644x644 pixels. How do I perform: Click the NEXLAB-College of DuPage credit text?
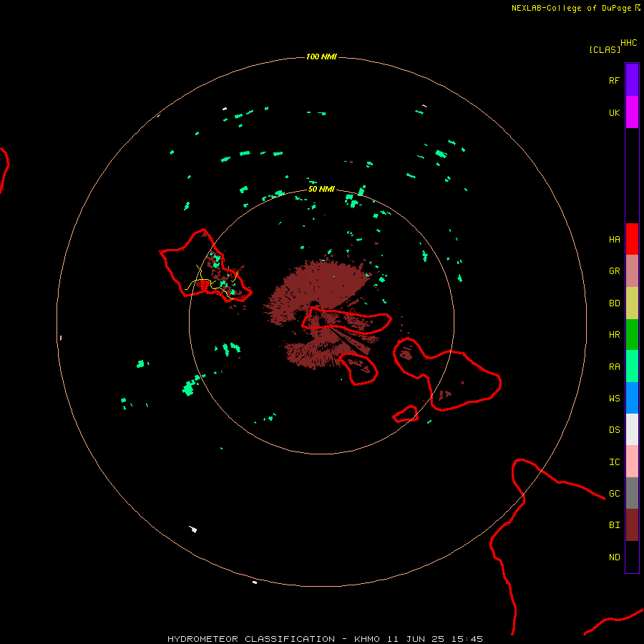point(571,8)
